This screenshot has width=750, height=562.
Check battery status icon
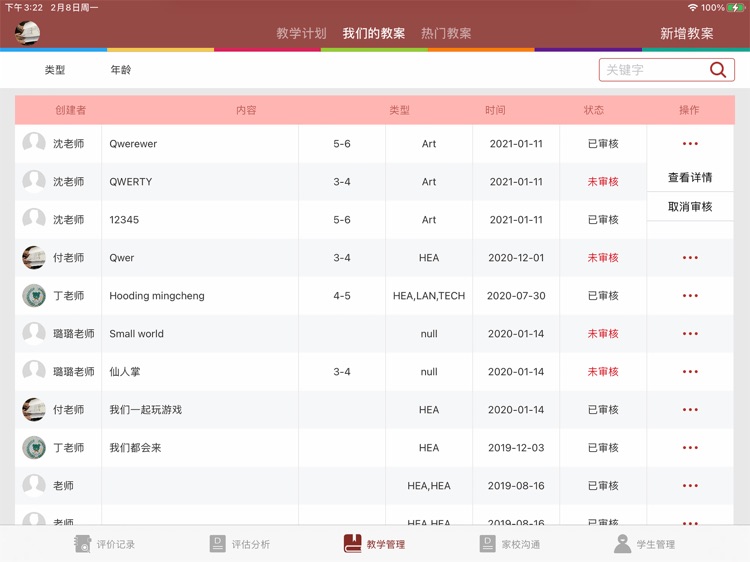click(735, 8)
